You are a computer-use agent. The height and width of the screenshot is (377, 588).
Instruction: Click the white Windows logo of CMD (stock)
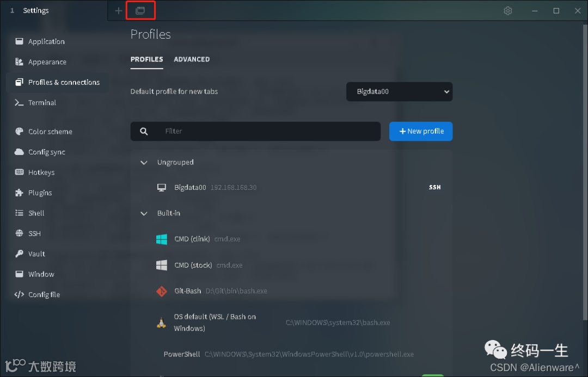click(162, 265)
